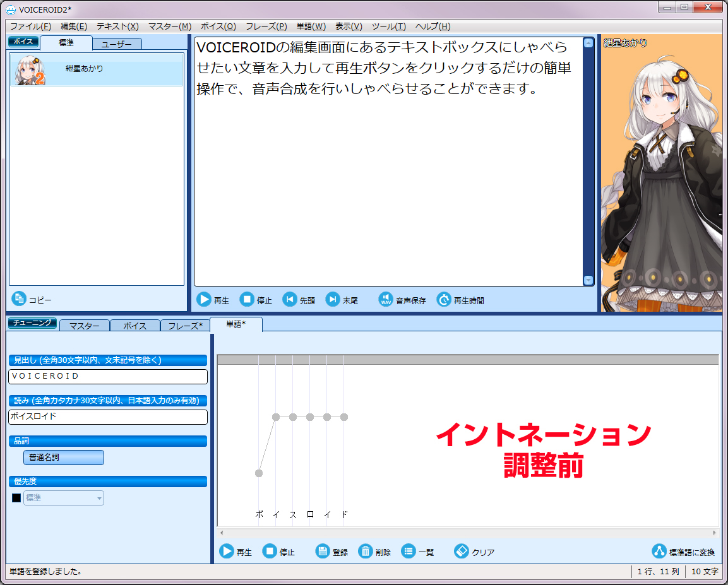Open the 優先度 dropdown showing 標準
Viewport: 728px width, 585px height.
coord(64,498)
